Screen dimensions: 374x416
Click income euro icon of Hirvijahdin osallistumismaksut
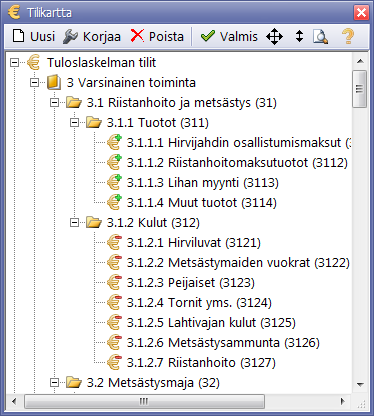(114, 142)
